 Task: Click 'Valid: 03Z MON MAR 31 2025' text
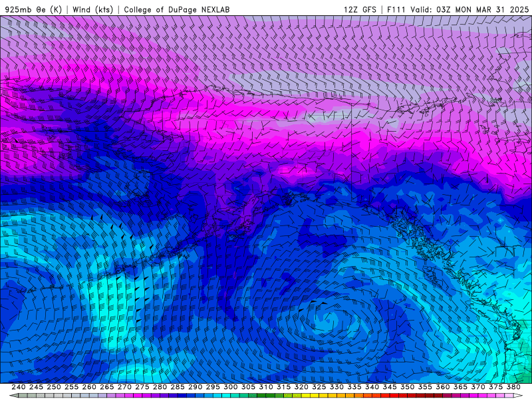click(469, 9)
